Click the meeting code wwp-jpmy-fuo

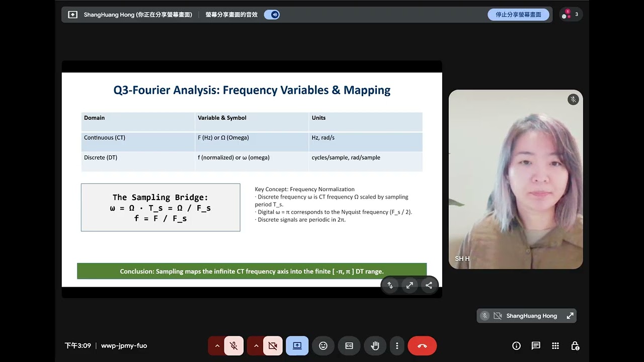(124, 345)
